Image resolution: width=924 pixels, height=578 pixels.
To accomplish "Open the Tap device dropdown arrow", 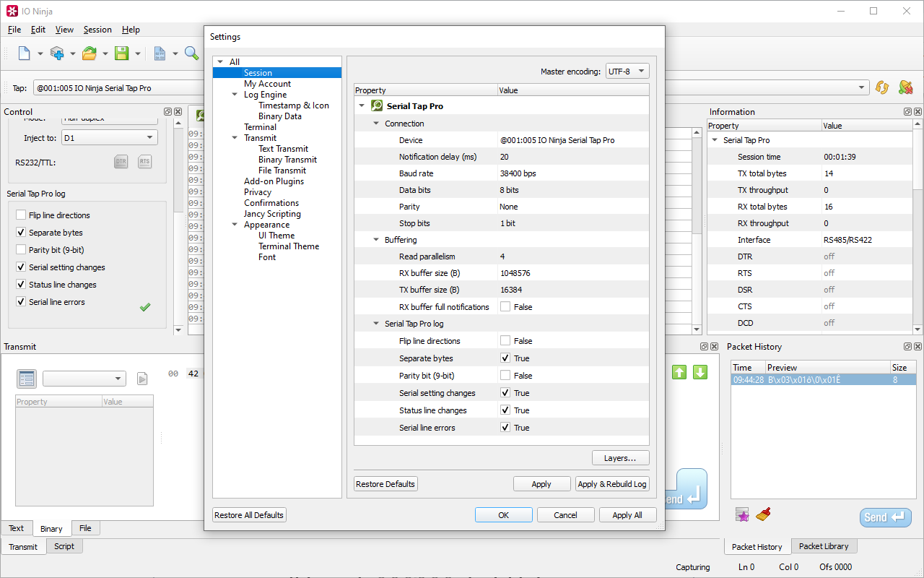I will coord(862,87).
